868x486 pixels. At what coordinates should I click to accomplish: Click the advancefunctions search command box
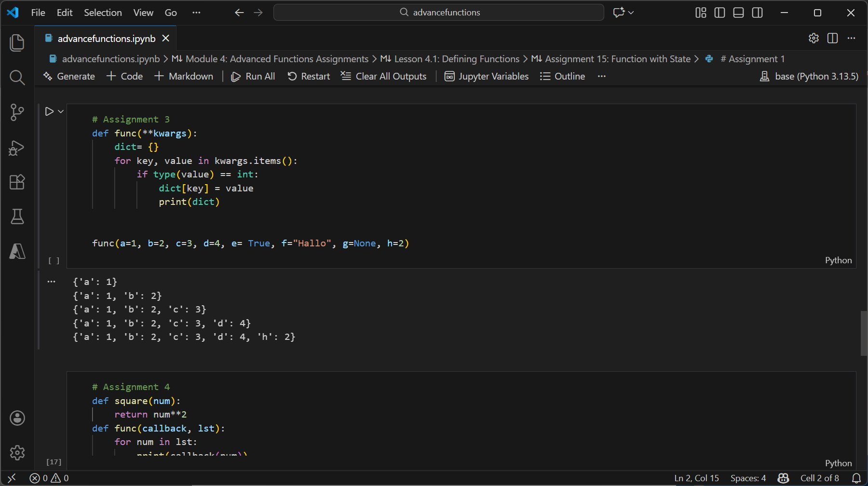click(x=438, y=13)
